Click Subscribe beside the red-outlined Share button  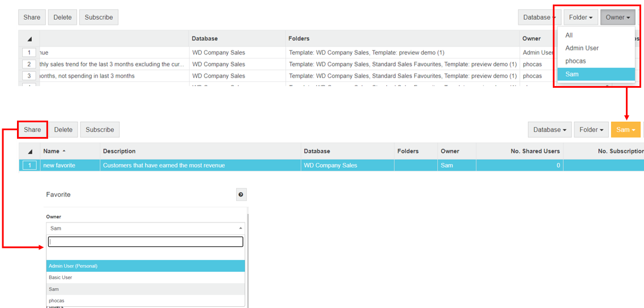[100, 130]
